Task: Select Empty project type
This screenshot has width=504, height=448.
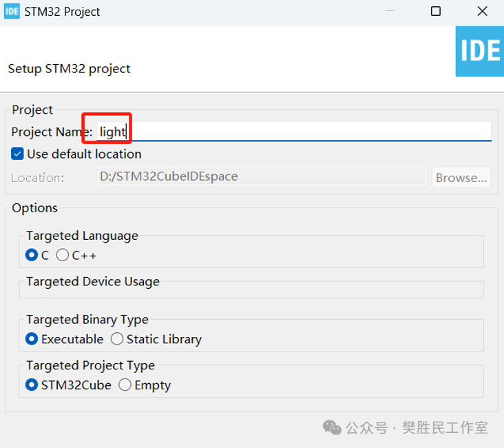Action: pyautogui.click(x=125, y=385)
